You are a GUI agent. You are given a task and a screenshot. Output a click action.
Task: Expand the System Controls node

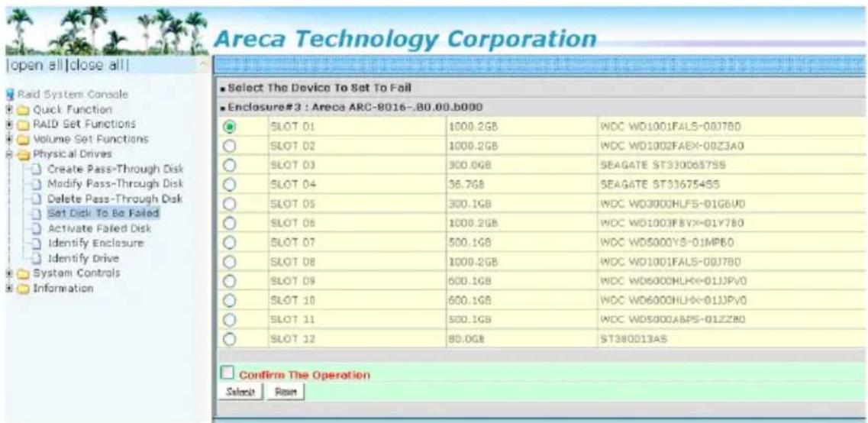[9, 273]
